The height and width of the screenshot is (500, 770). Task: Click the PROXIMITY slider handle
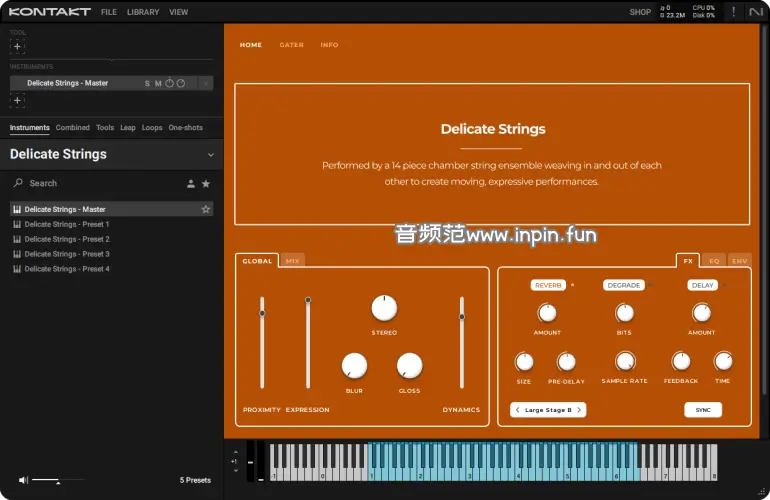coord(262,313)
